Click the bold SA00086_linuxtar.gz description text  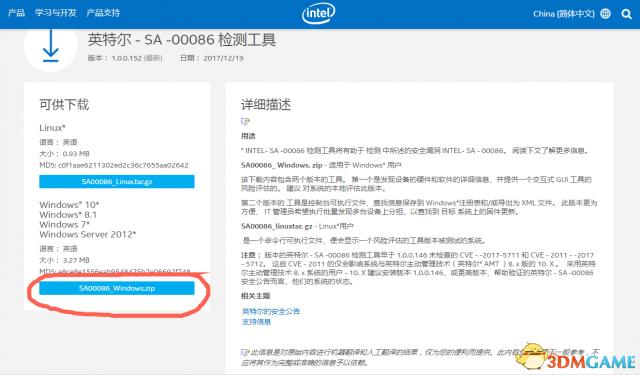click(277, 226)
